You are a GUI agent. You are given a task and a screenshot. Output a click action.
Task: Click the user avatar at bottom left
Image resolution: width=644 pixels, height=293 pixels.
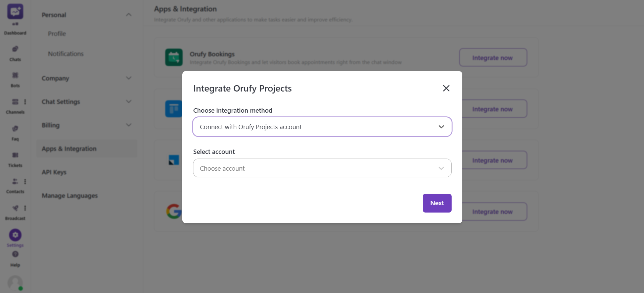click(15, 283)
